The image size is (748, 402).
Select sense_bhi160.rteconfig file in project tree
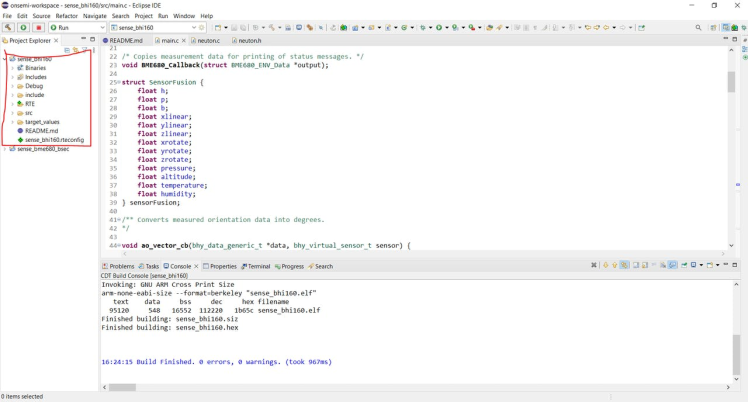pos(54,140)
